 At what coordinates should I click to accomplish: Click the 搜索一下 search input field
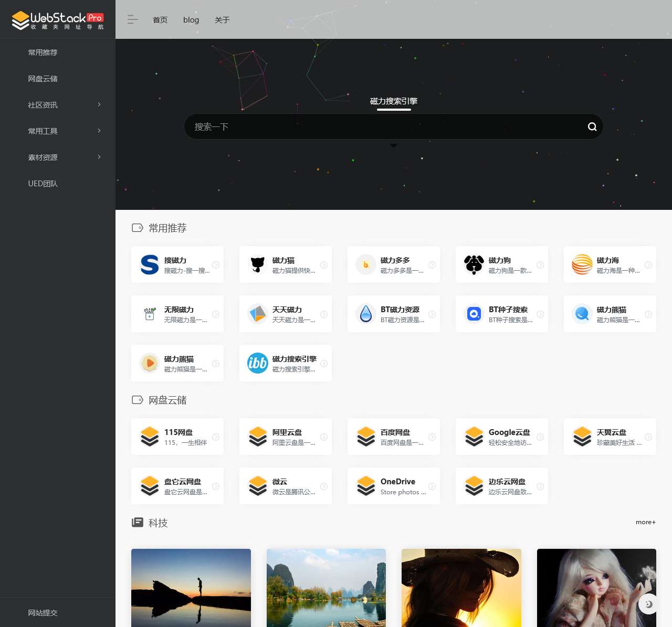383,126
